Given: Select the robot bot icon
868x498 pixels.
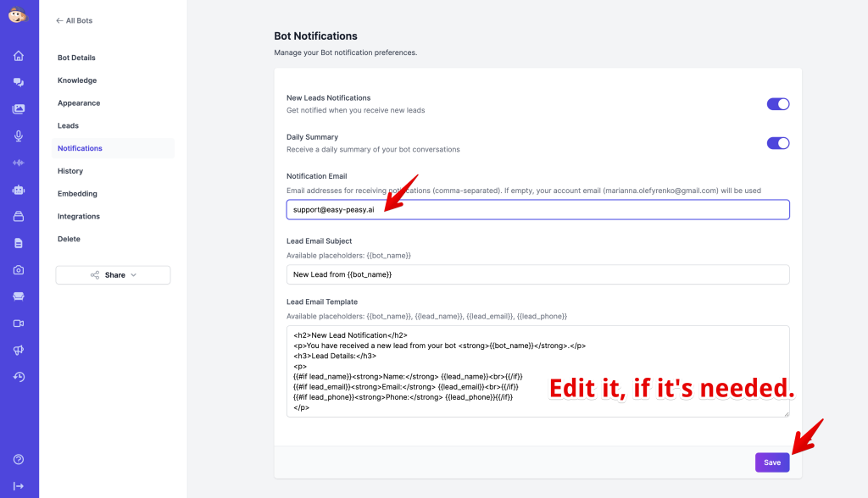Looking at the screenshot, I should 19,190.
